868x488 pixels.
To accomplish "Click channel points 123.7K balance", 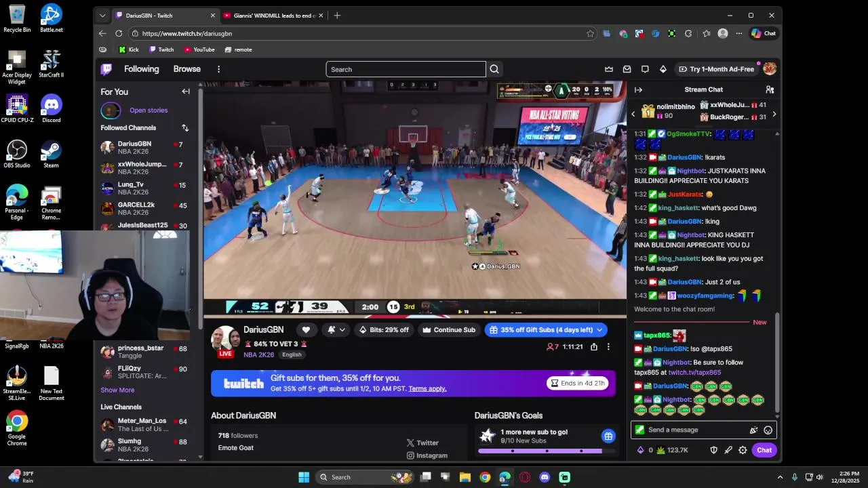I will tap(672, 450).
